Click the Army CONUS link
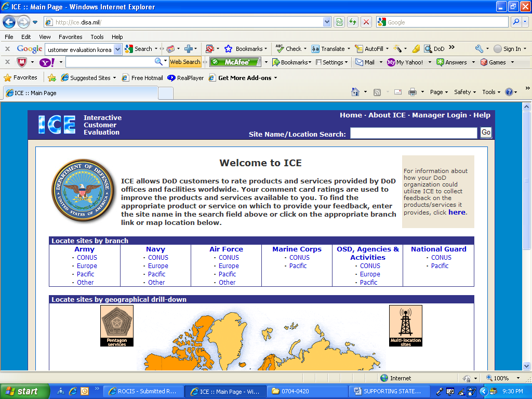532x399 pixels. (x=87, y=258)
